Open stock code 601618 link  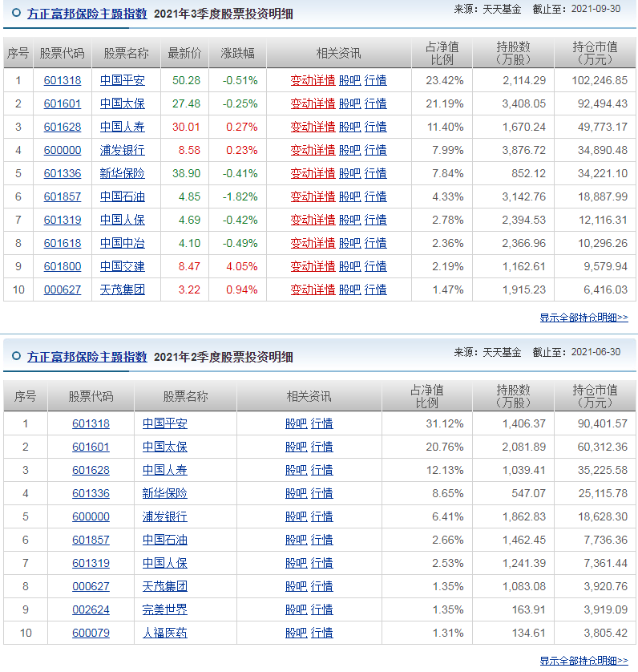coord(63,244)
